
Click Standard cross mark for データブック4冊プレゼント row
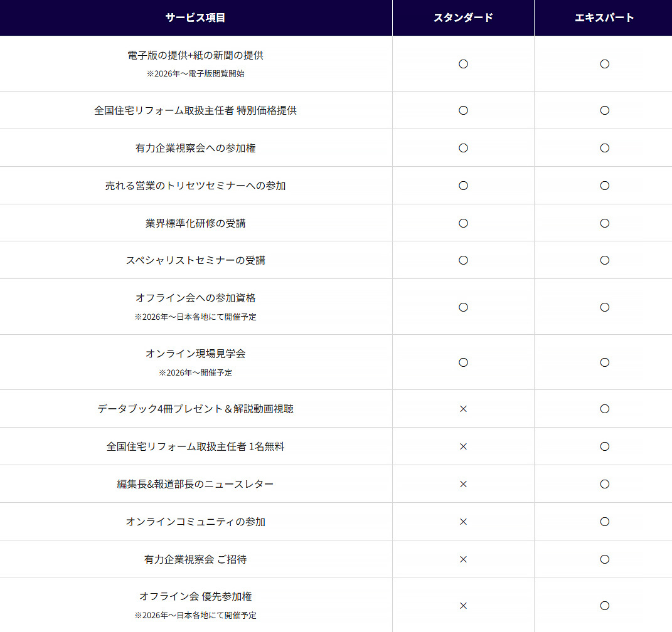click(x=463, y=409)
